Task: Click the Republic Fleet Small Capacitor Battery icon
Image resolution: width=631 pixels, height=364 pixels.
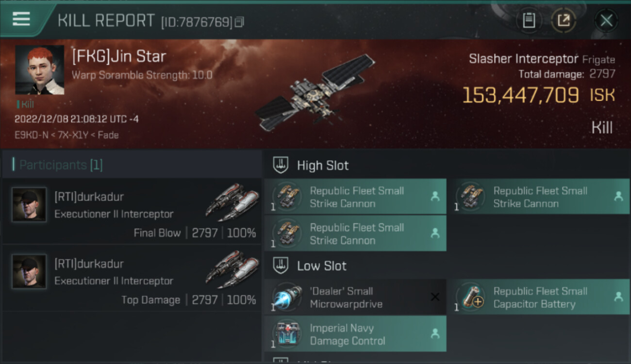Action: [471, 297]
